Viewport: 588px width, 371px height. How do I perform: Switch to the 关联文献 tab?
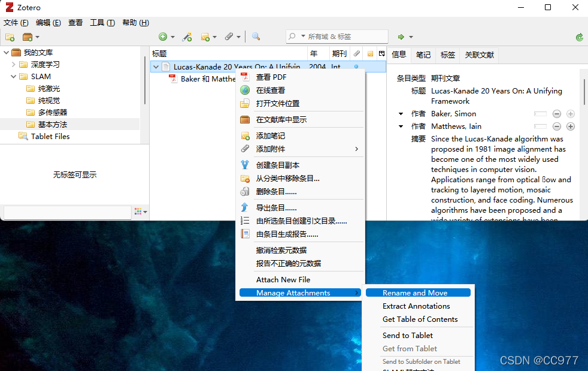point(479,55)
